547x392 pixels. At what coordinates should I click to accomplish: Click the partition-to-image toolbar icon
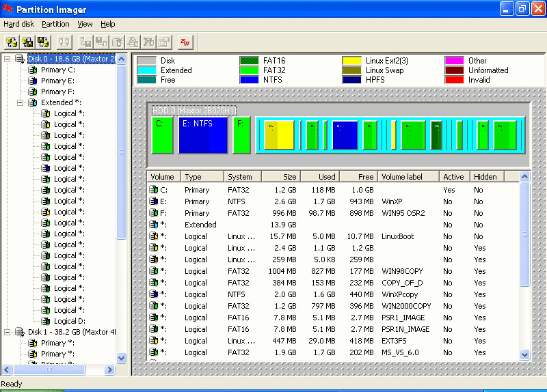click(85, 42)
